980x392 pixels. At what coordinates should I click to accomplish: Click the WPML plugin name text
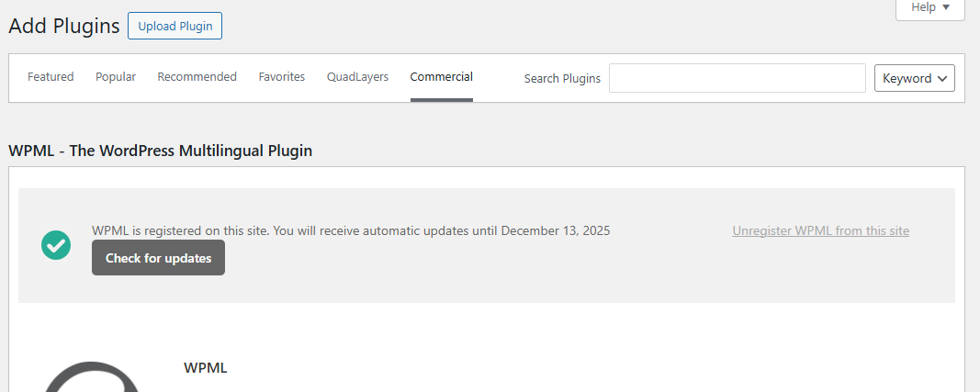click(x=205, y=367)
